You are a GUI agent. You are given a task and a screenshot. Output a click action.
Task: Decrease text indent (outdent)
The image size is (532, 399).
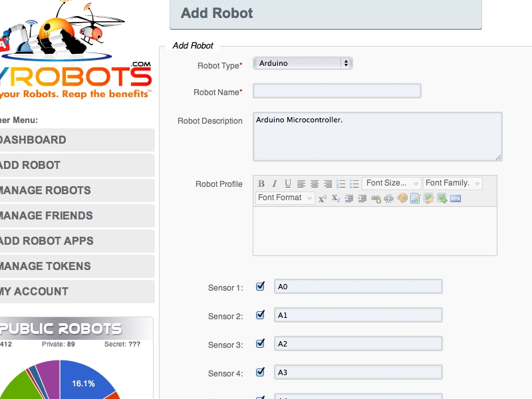point(362,198)
